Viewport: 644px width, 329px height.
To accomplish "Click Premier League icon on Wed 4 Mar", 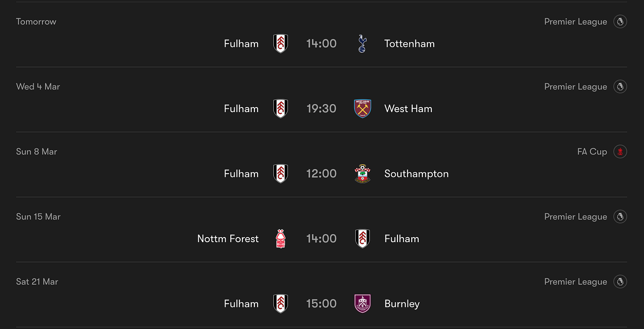I will pos(620,86).
